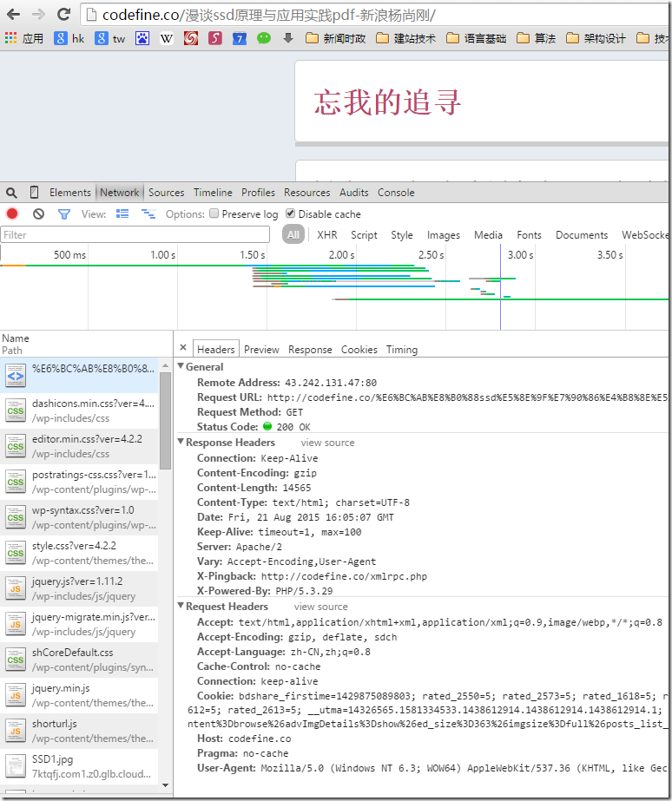Toggle the network filter funnel icon
The width and height of the screenshot is (672, 801).
63,214
